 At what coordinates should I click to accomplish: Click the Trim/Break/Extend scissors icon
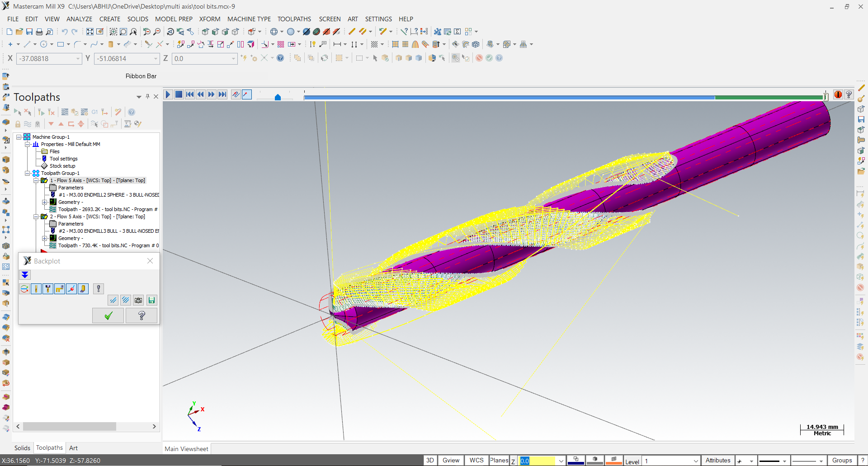pyautogui.click(x=148, y=44)
